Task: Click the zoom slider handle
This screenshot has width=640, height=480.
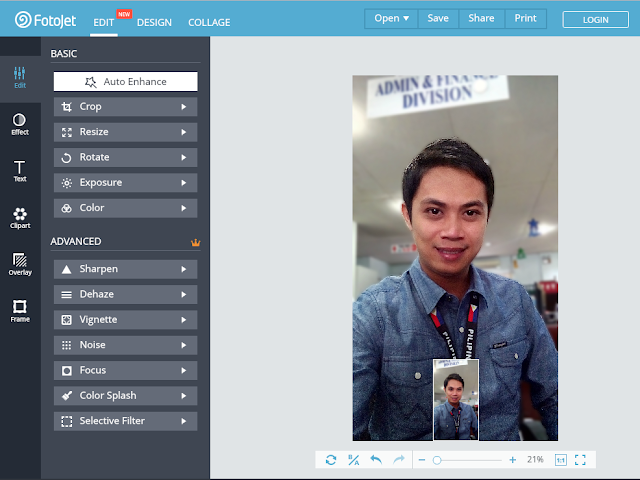Action: (437, 460)
